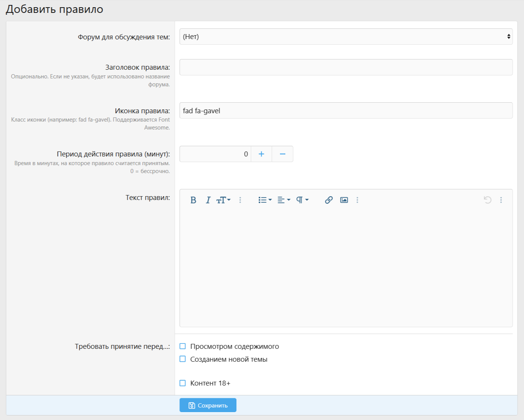This screenshot has width=524, height=420.
Task: Tick the 'Контент 18+' checkbox
Action: [183, 383]
